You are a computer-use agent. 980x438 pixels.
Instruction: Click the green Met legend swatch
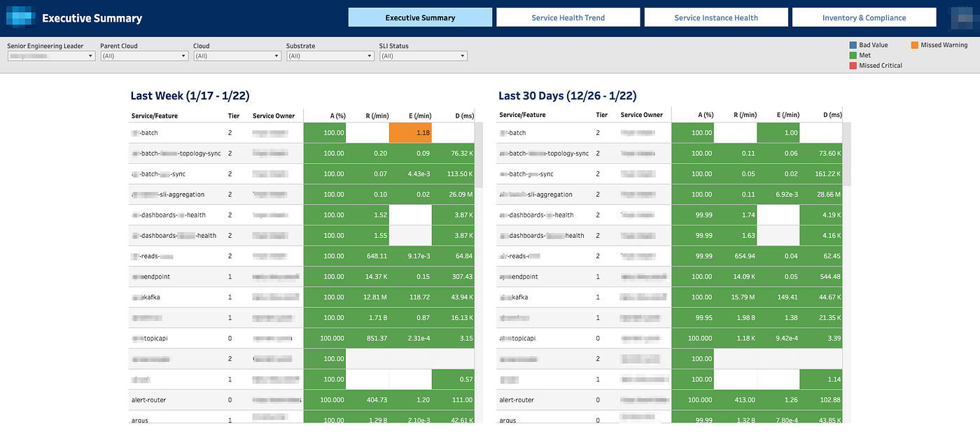(853, 55)
